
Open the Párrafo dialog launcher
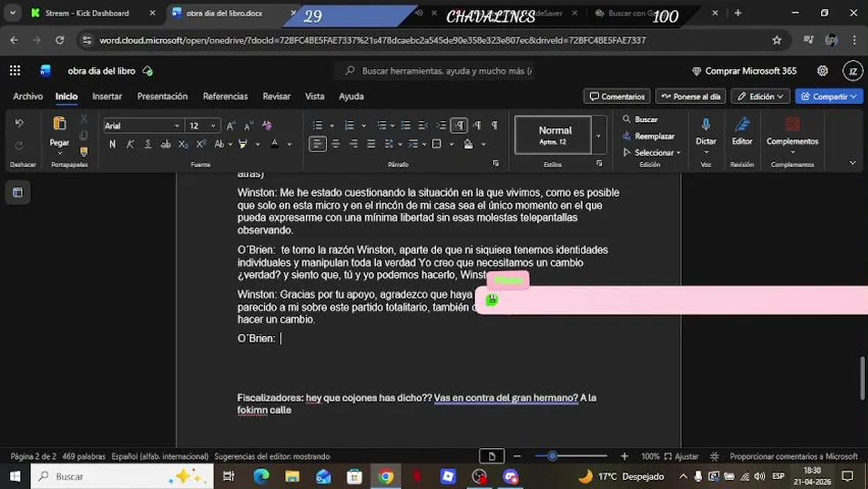[495, 164]
